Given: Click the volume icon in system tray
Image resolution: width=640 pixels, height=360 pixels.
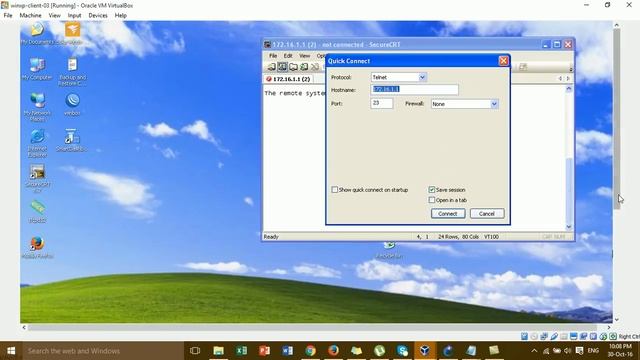Looking at the screenshot, I should [x=568, y=351].
